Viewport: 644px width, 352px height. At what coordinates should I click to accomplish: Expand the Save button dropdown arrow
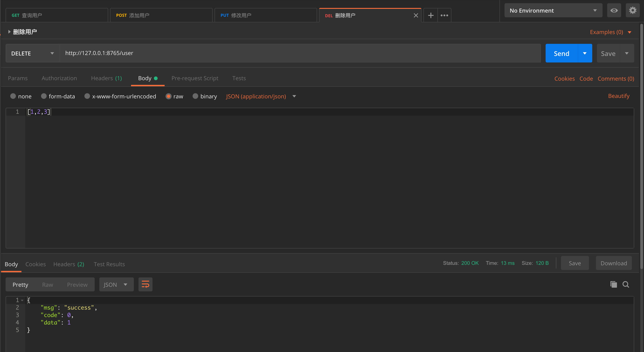coord(627,53)
